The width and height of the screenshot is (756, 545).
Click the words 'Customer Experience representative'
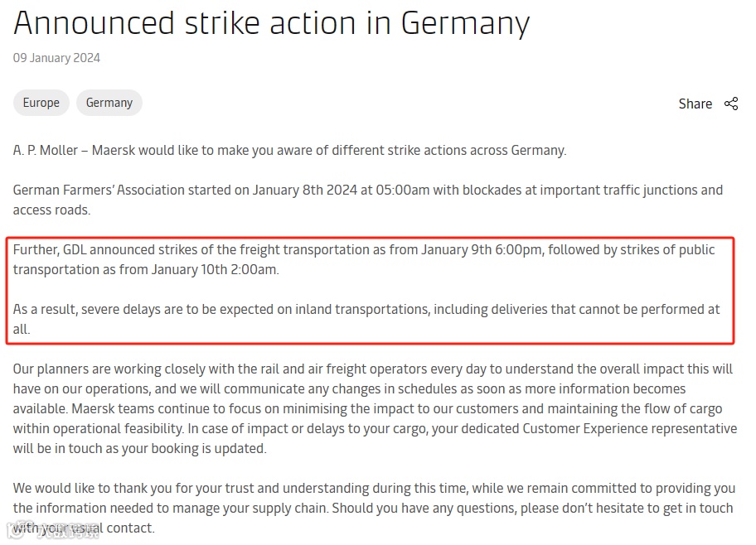click(629, 428)
